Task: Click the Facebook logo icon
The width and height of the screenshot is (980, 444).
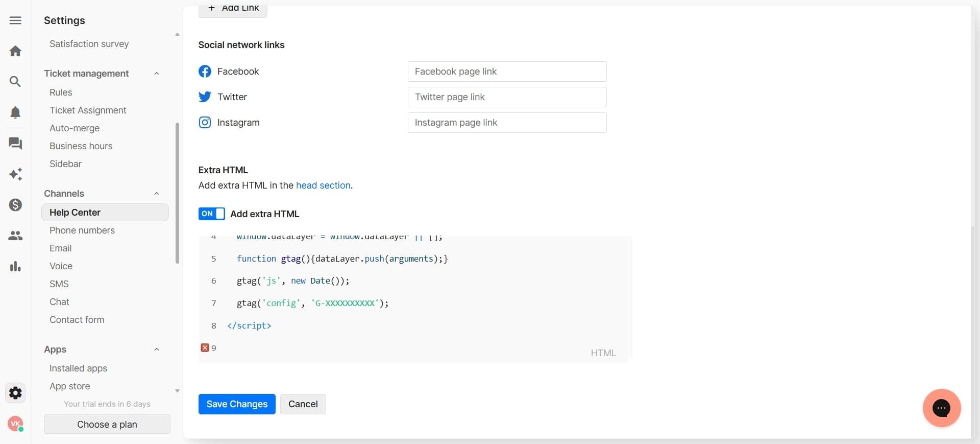Action: pos(205,72)
